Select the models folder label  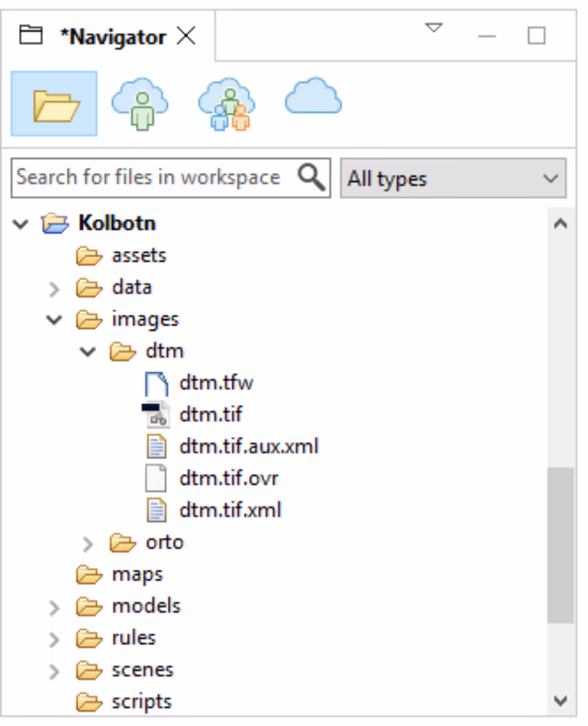coord(146,606)
